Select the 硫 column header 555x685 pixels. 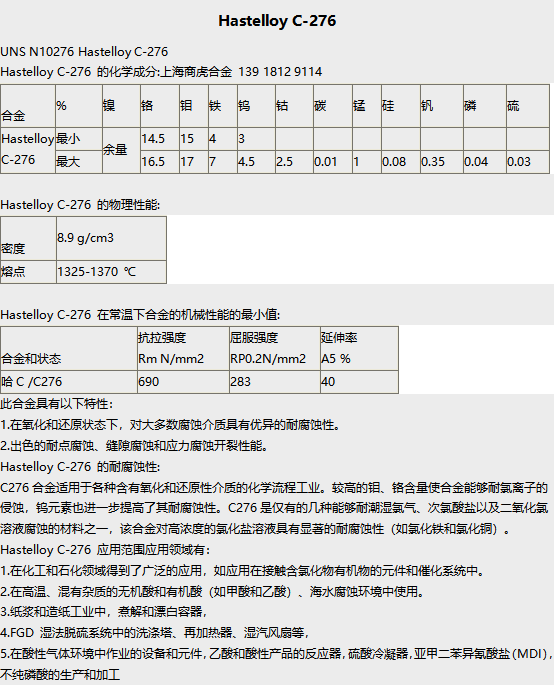pos(528,106)
